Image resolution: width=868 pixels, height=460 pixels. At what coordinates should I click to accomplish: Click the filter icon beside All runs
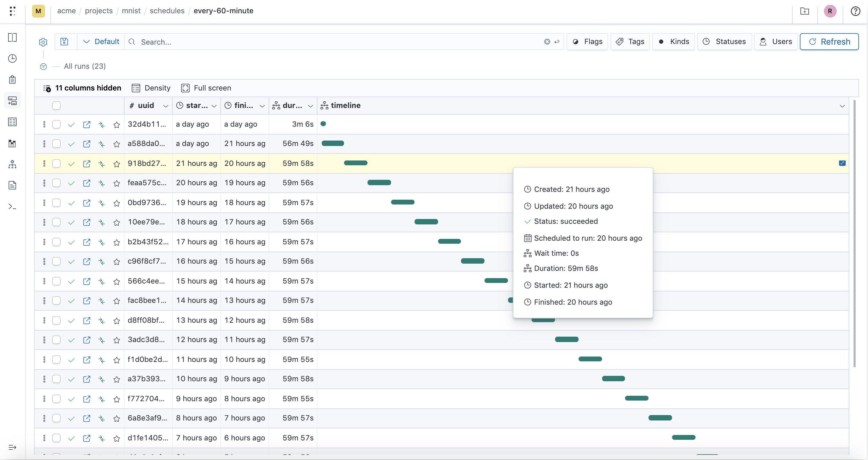tap(43, 66)
